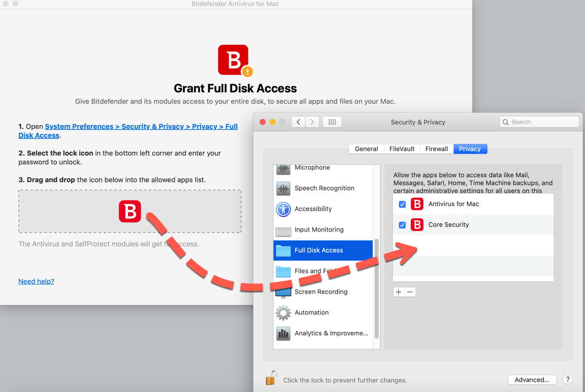Select the General tab
Screen dimensions: 585x392
coord(366,148)
